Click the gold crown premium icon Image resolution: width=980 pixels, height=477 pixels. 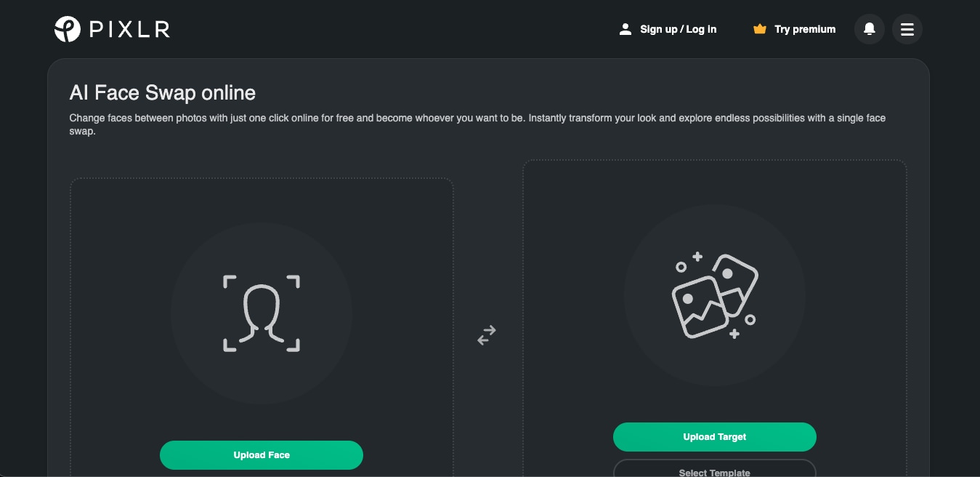pyautogui.click(x=760, y=29)
